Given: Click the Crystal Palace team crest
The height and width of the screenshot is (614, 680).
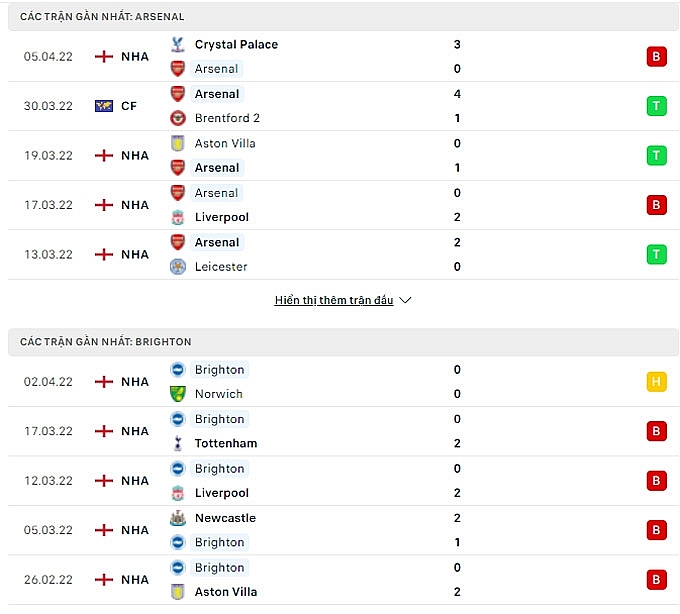Looking at the screenshot, I should tap(178, 45).
